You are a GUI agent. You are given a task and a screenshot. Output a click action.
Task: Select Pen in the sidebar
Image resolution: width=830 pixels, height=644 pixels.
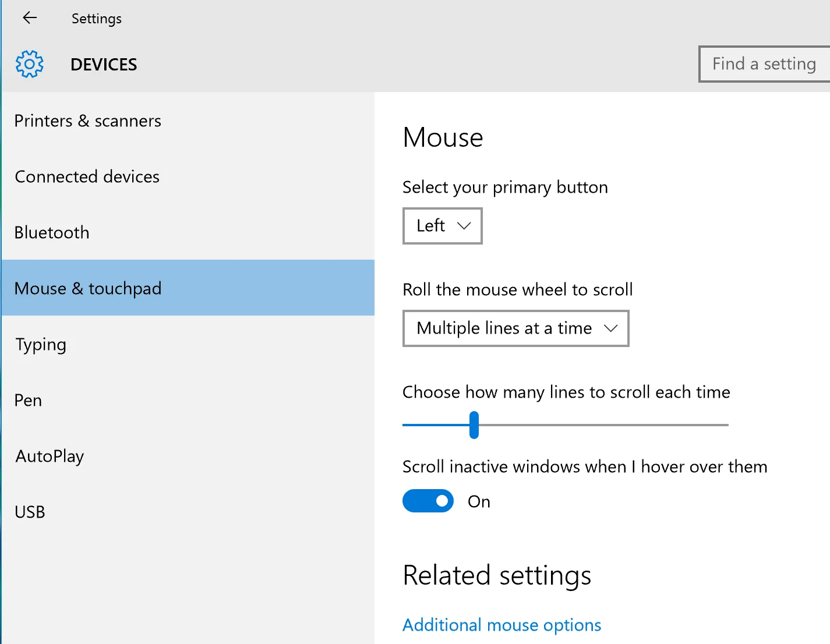[188, 400]
